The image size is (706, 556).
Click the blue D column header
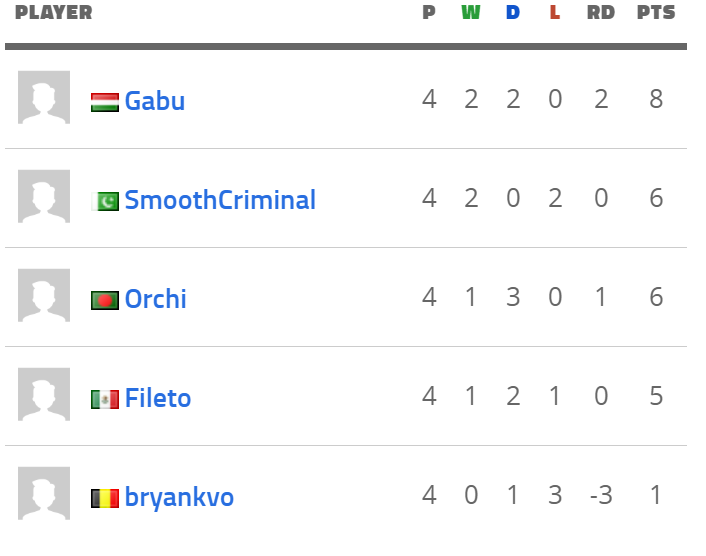513,12
